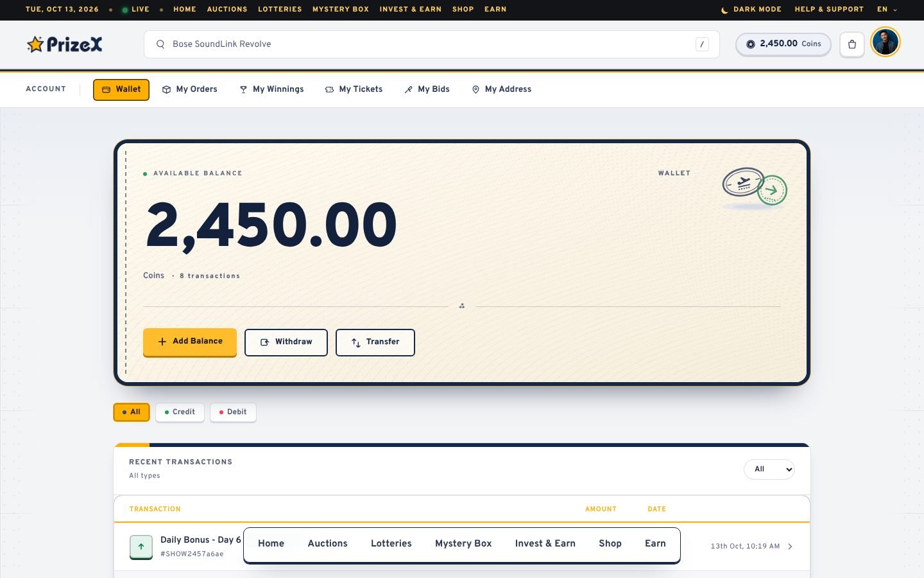Click Lotteries in the top bar
Viewport: 924px width, 578px height.
(x=280, y=10)
